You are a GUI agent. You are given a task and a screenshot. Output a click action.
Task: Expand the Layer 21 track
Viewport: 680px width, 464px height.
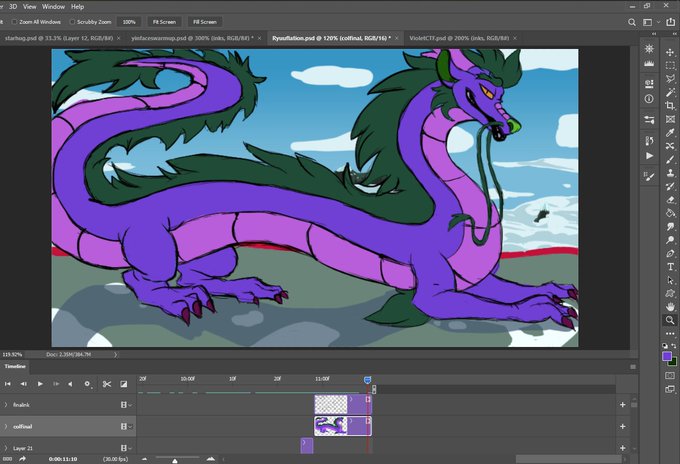coord(6,448)
